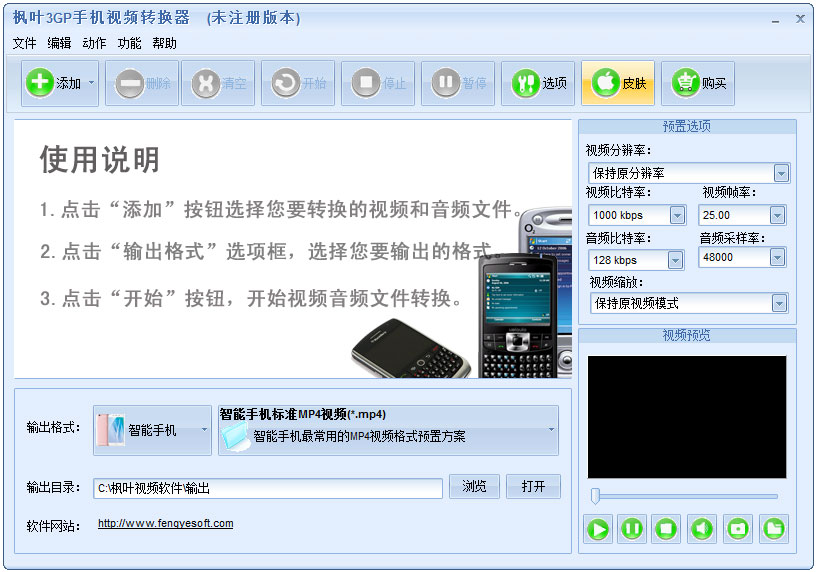Expand the 视频缩放 scaling mode dropdown
This screenshot has height=572, width=818.
[779, 303]
